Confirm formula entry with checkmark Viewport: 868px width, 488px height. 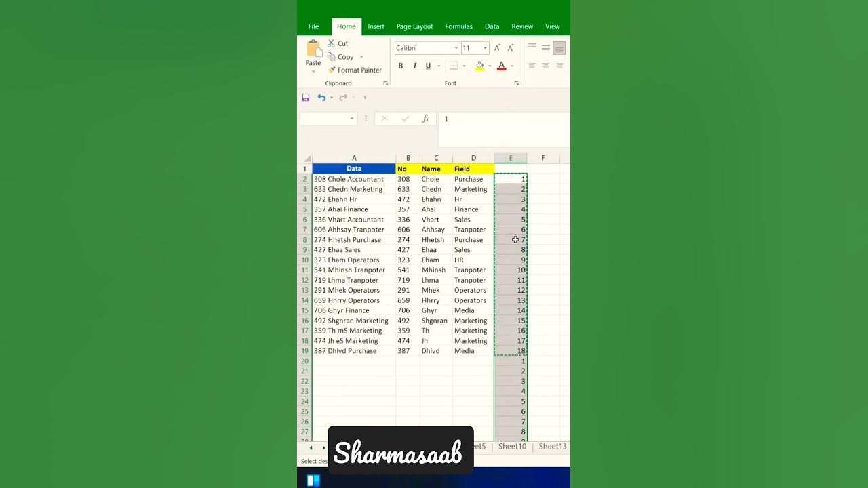pos(405,119)
